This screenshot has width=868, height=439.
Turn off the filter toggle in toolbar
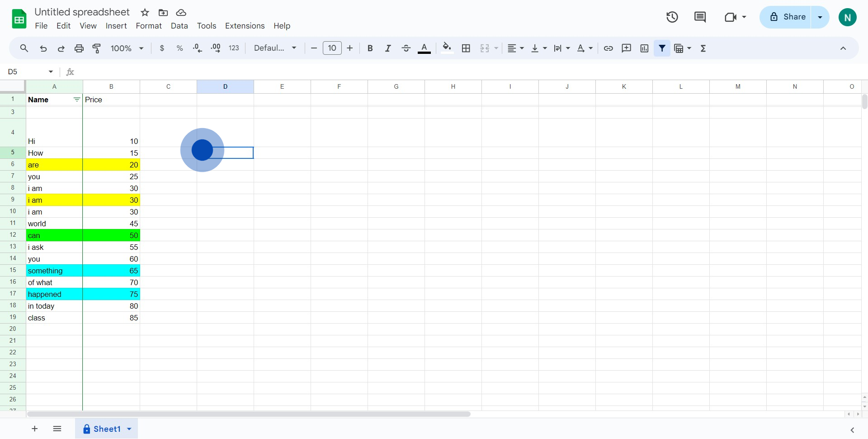pos(662,48)
